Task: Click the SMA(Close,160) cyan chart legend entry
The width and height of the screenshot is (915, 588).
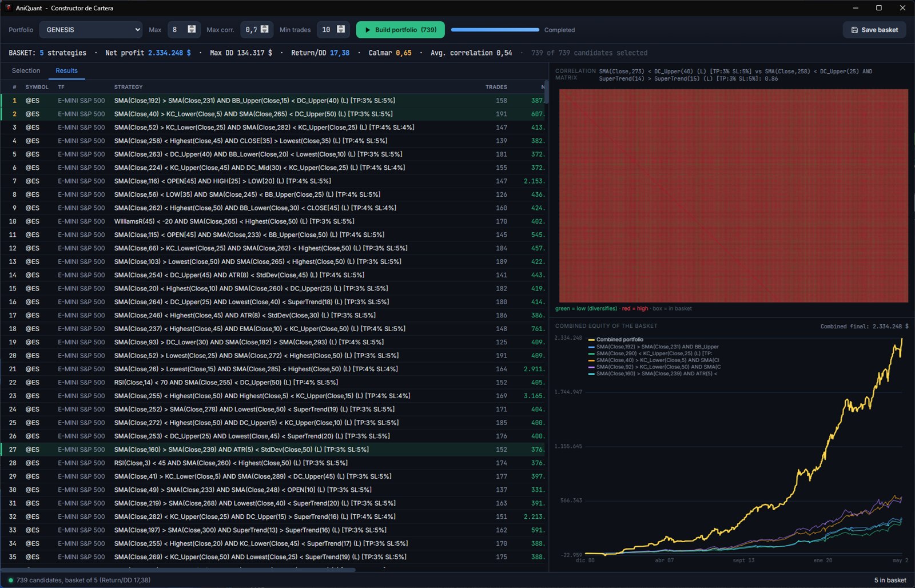Action: click(653, 374)
